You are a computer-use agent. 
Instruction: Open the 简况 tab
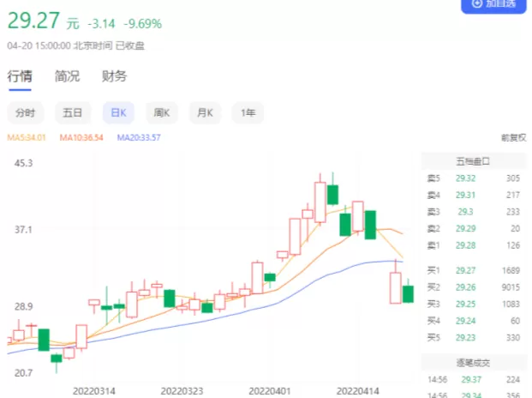click(67, 76)
